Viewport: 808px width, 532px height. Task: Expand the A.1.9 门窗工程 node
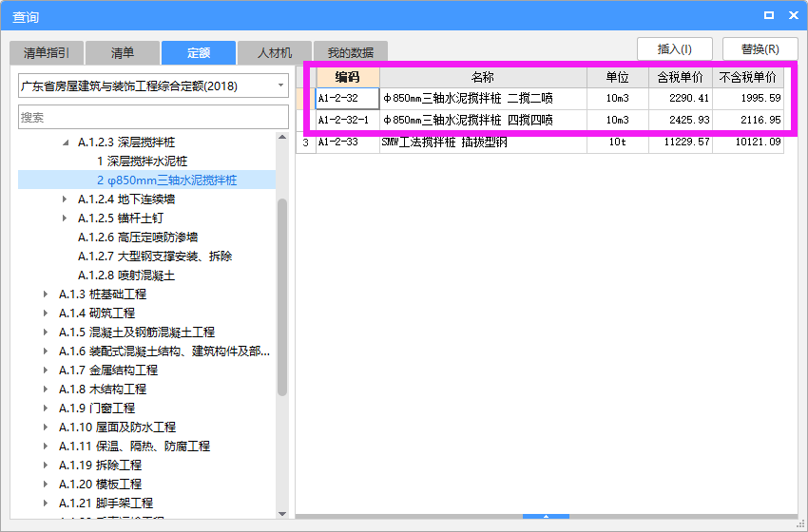click(46, 408)
